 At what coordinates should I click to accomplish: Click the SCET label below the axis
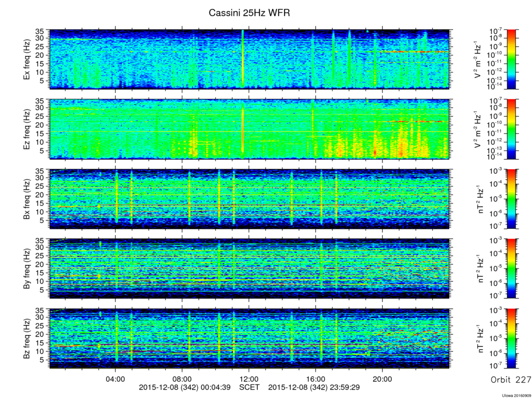pos(249,387)
